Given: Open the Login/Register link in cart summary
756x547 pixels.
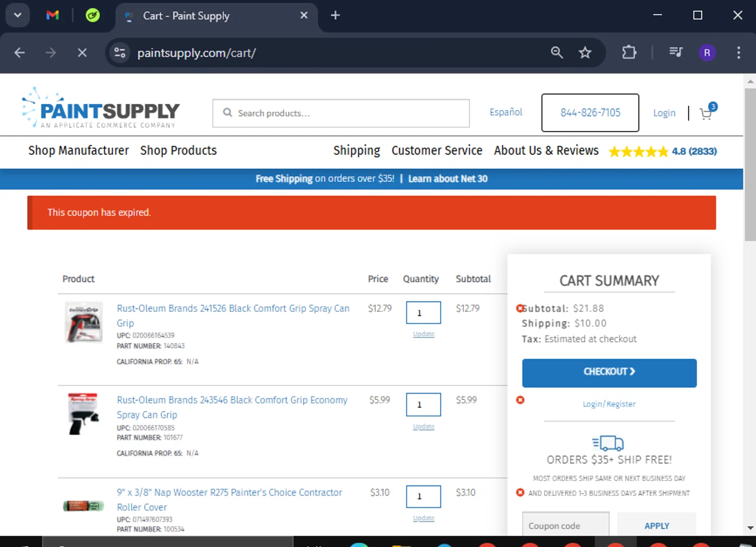Looking at the screenshot, I should (609, 404).
